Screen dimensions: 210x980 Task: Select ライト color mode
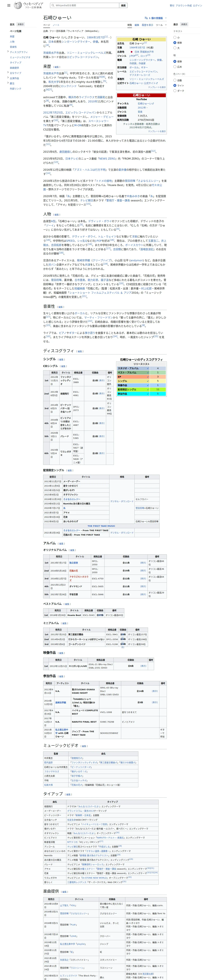(x=175, y=86)
